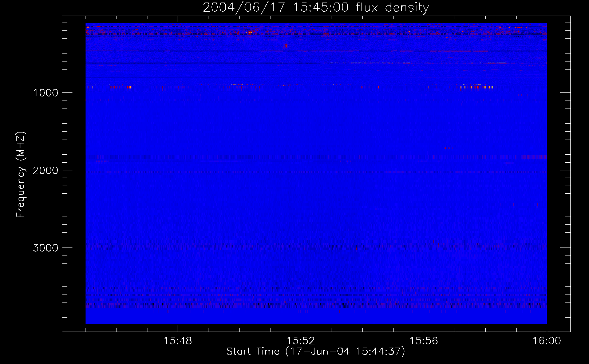Image resolution: width=589 pixels, height=364 pixels.
Task: Click the black left margin inside the plot frame
Action: click(74, 175)
